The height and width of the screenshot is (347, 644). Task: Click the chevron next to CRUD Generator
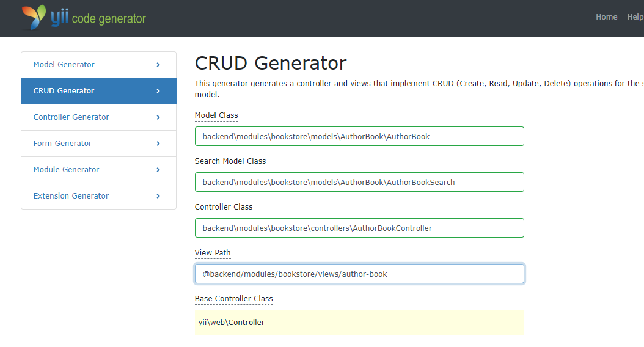coord(158,91)
